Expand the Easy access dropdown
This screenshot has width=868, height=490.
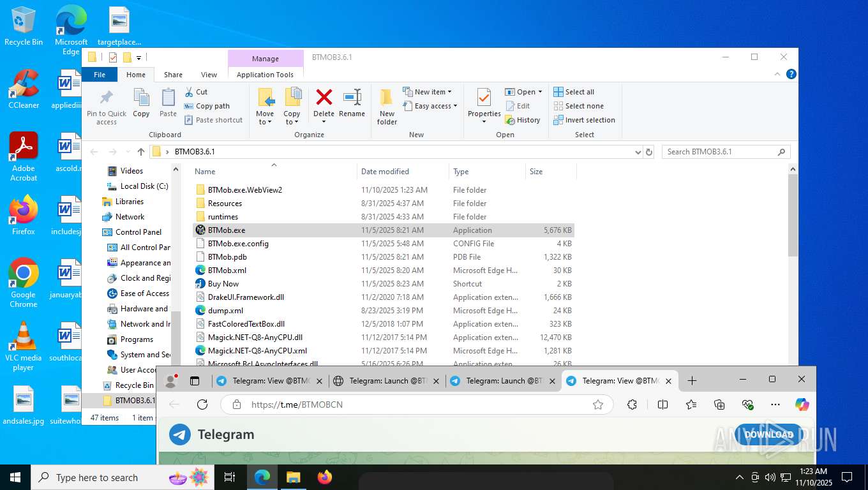430,106
